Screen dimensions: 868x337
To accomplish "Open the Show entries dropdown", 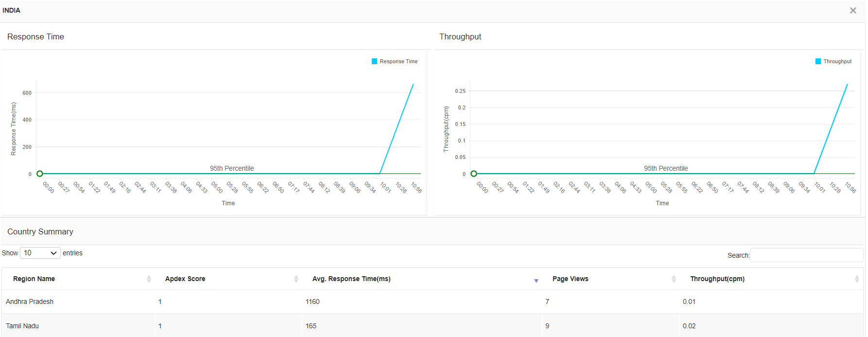I will tap(40, 253).
